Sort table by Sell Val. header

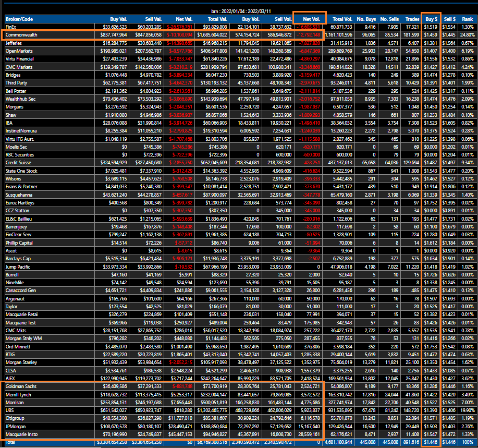tap(151, 19)
